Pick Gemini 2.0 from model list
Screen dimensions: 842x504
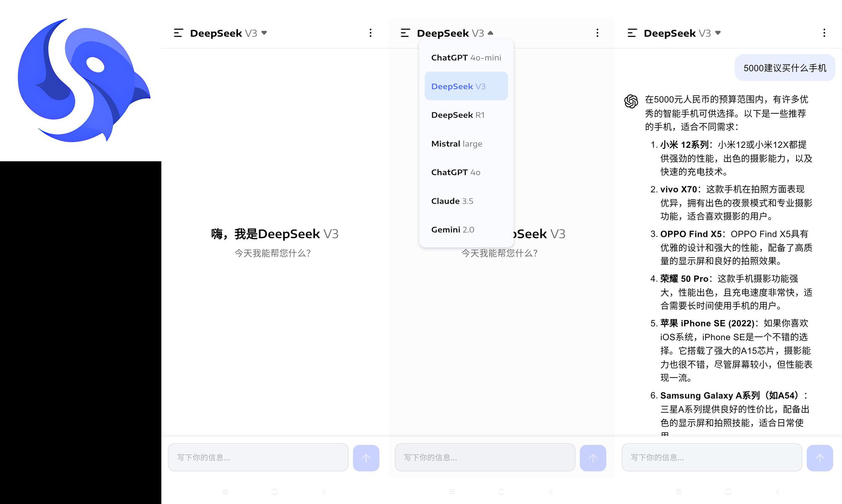coord(466,230)
